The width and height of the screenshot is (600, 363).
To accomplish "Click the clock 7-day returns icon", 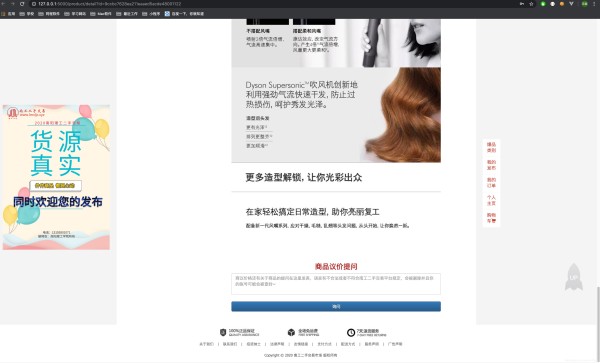I will tap(351, 332).
